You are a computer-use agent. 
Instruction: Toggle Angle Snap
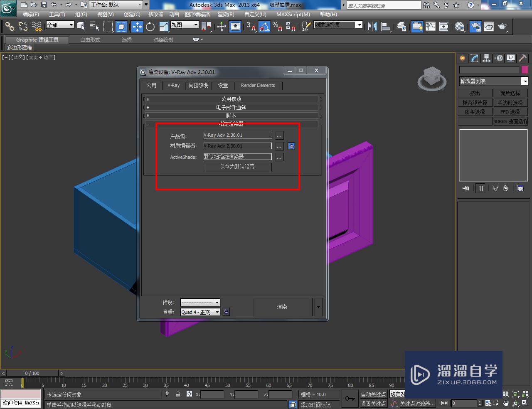point(264,27)
